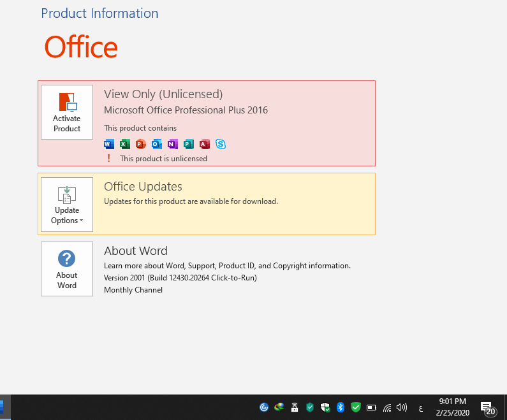Click 'This product is unlicensed' message
The image size is (507, 420).
click(x=164, y=159)
